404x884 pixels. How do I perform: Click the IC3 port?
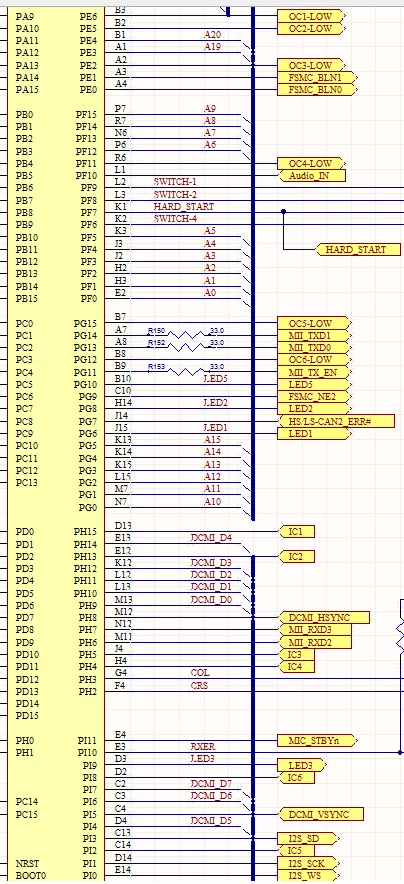coord(297,655)
